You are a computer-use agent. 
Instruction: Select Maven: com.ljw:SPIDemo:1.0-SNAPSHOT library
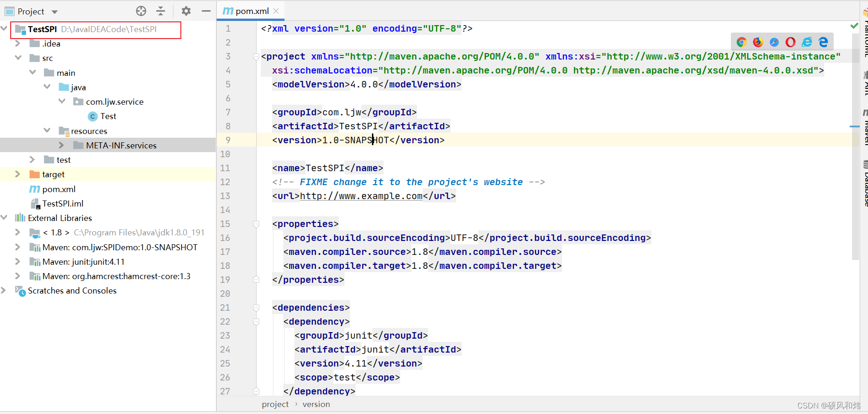click(x=120, y=247)
